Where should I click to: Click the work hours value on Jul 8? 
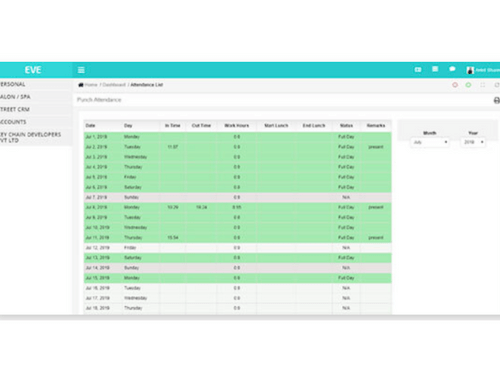coord(237,207)
